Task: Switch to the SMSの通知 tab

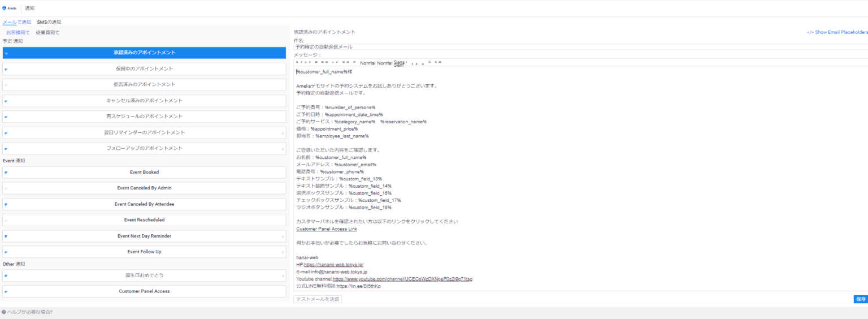Action: [49, 22]
